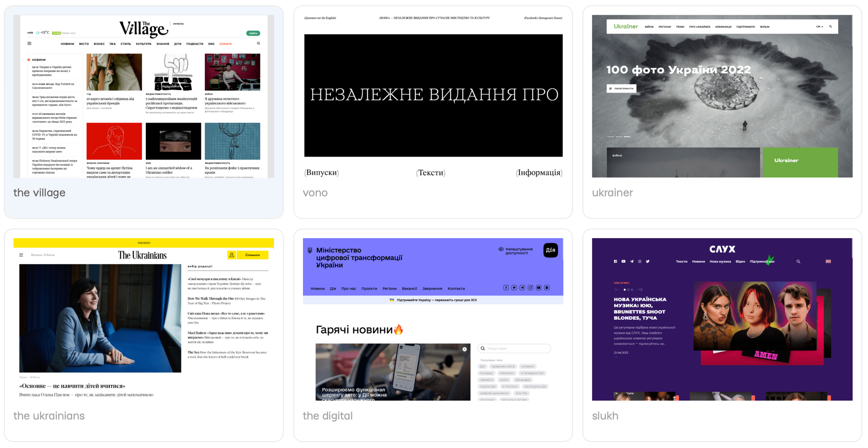
Task: Click the trident emblem beside Міністерство title
Action: coord(310,250)
